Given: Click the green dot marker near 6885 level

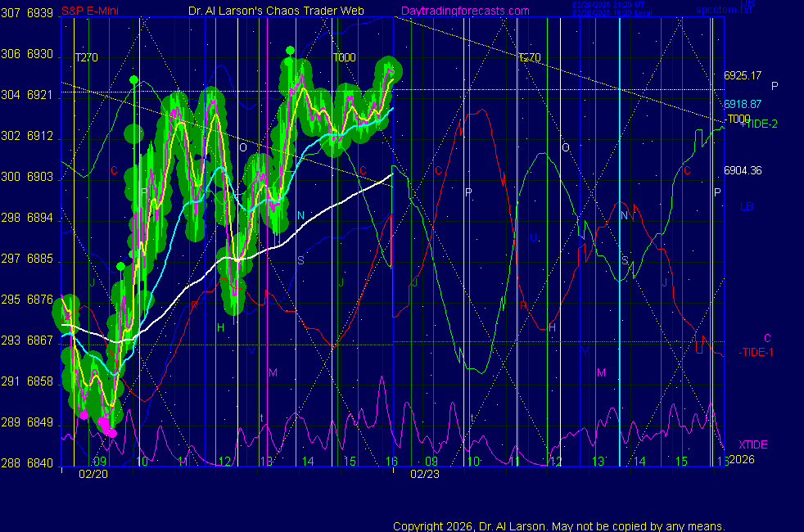Looking at the screenshot, I should (x=120, y=266).
